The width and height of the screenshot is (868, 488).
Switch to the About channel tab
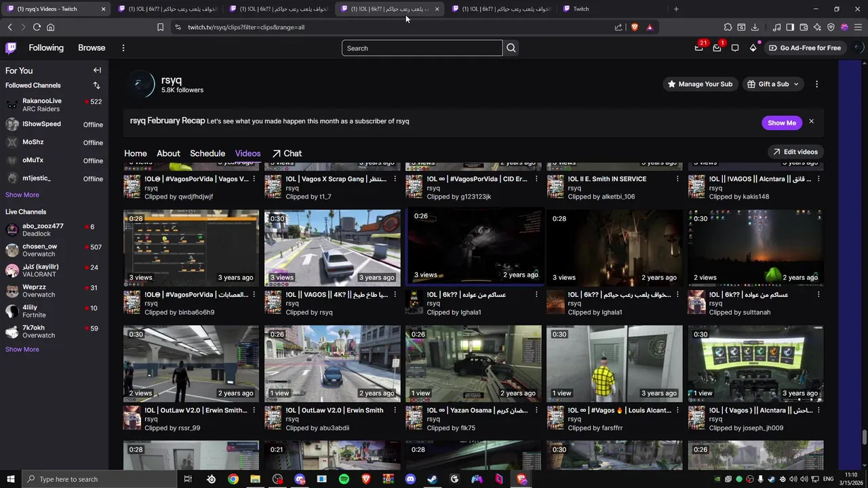point(168,153)
